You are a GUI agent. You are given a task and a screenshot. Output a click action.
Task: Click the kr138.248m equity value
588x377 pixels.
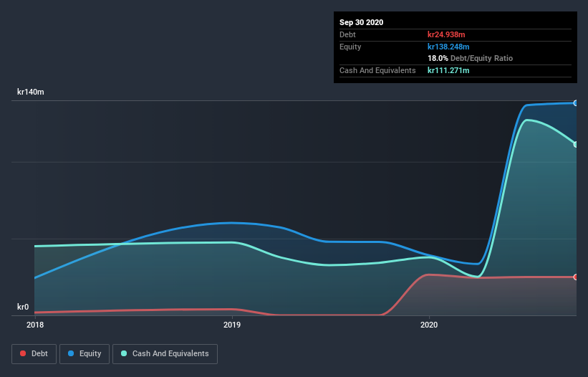click(x=448, y=47)
